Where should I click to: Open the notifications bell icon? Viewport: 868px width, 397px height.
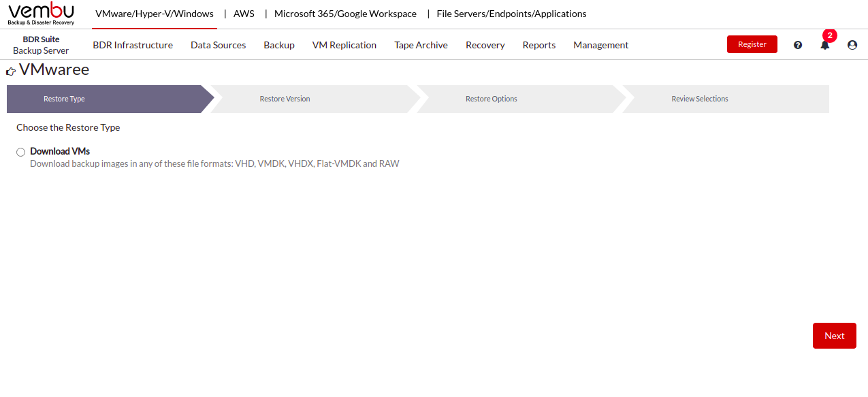pos(825,45)
